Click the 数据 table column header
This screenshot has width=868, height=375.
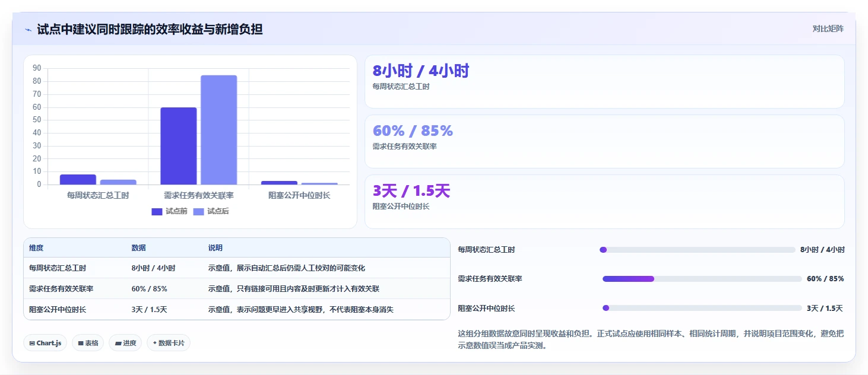pyautogui.click(x=139, y=248)
